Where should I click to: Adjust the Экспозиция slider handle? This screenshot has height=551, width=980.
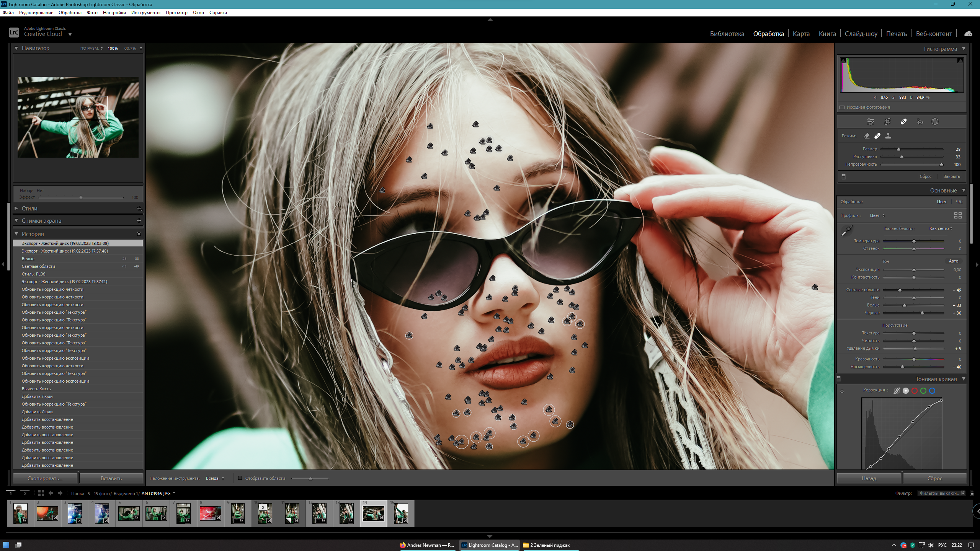pyautogui.click(x=914, y=270)
